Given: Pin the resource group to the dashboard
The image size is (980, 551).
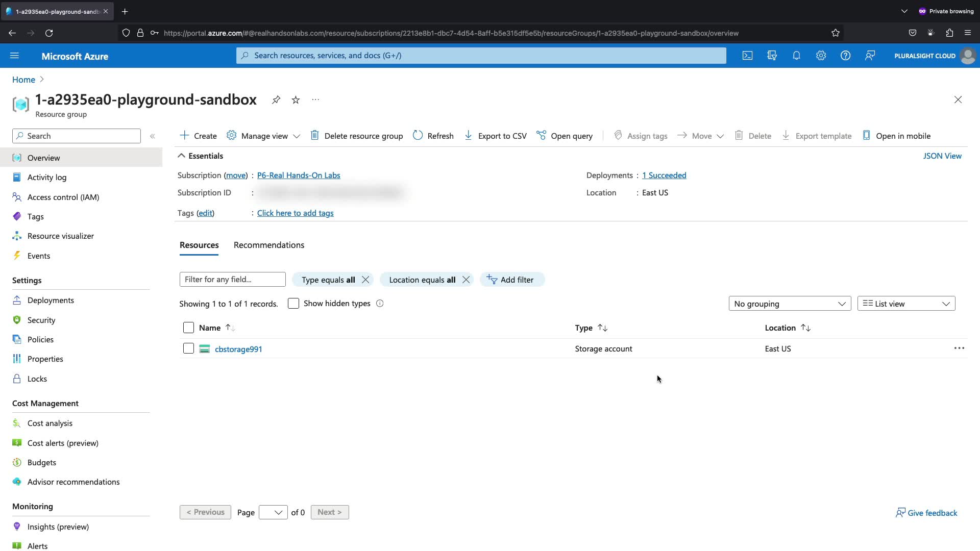Looking at the screenshot, I should [276, 100].
